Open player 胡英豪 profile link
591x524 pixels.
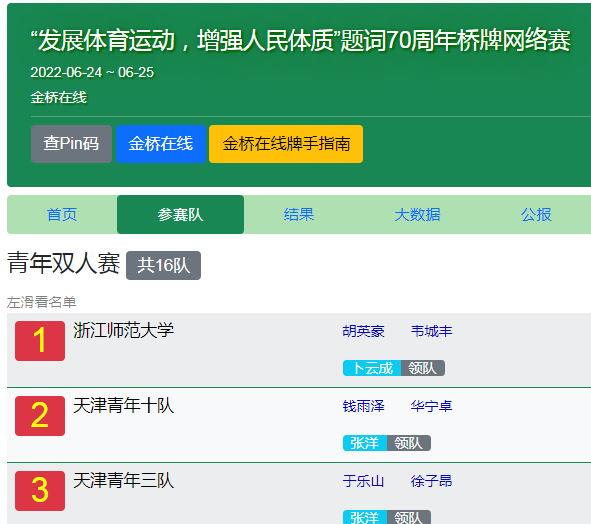(363, 331)
